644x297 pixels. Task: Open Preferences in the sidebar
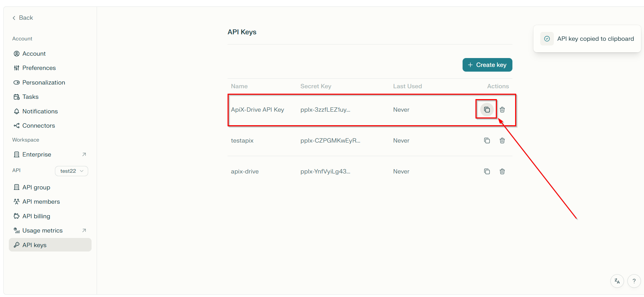pos(39,68)
